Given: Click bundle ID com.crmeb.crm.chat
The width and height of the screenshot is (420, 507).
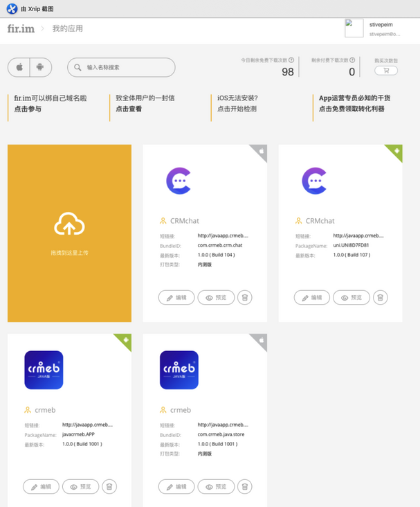Looking at the screenshot, I should click(220, 245).
